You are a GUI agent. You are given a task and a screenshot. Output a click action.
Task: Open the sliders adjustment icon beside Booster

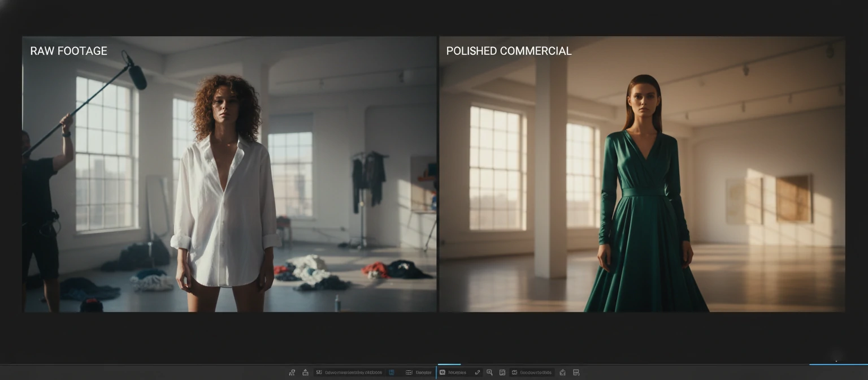[x=409, y=372]
